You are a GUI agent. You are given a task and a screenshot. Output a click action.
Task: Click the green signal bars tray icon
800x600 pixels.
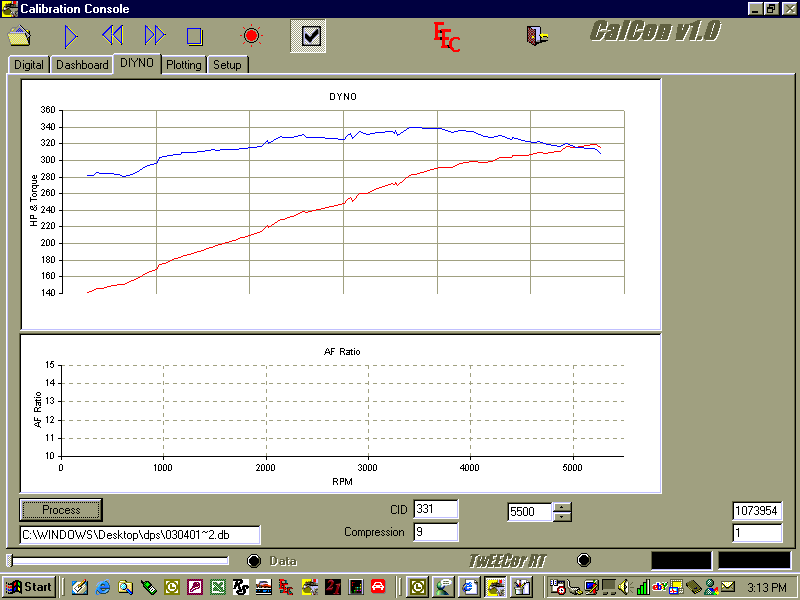[x=643, y=587]
